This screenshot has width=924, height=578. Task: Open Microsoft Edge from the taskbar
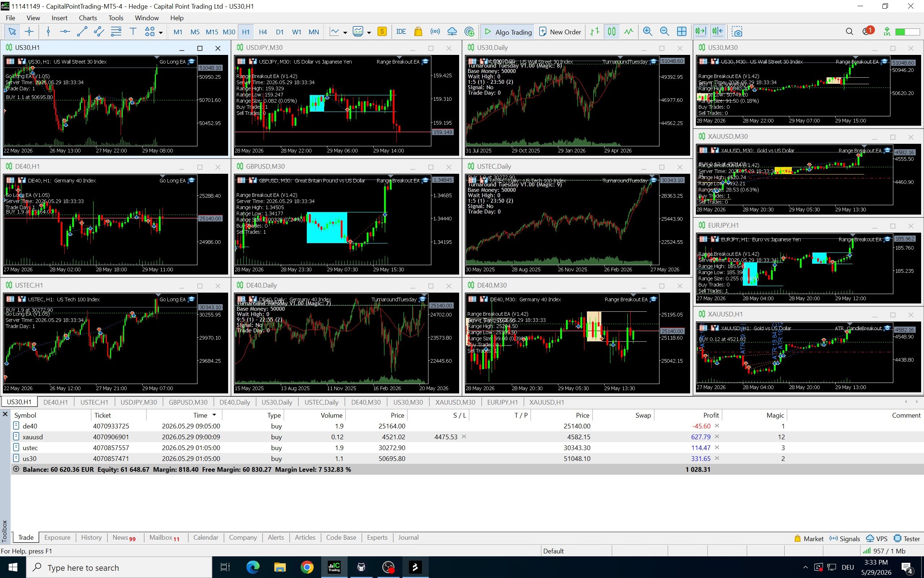(252, 567)
